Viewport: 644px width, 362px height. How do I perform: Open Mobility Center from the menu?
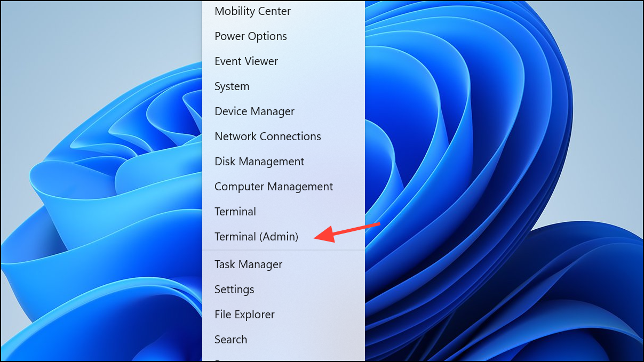283,11
